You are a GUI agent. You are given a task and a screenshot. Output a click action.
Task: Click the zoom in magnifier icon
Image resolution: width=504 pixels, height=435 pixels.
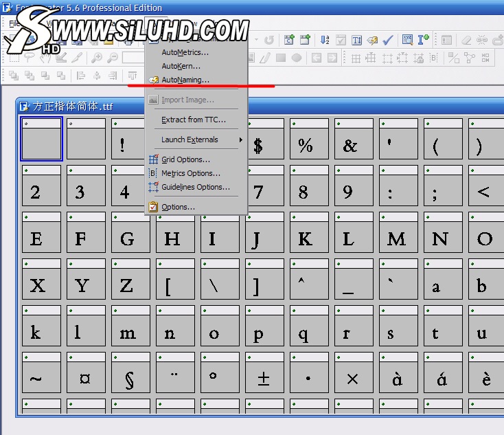[x=97, y=58]
